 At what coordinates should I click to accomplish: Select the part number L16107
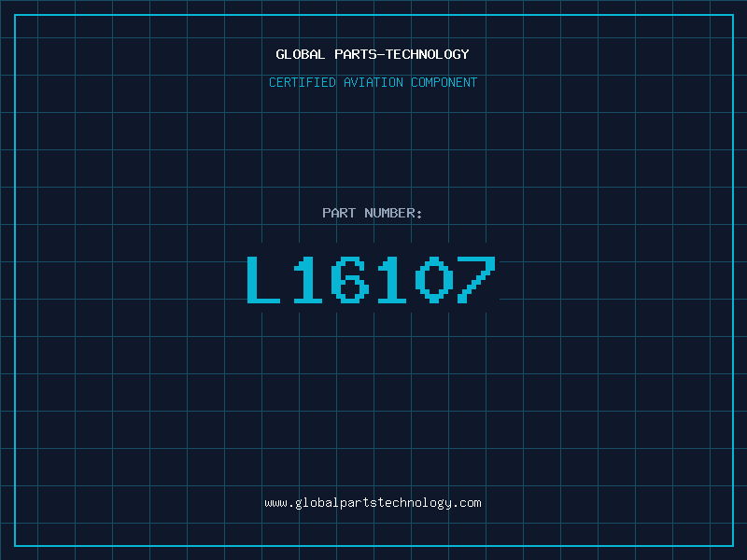click(x=372, y=279)
